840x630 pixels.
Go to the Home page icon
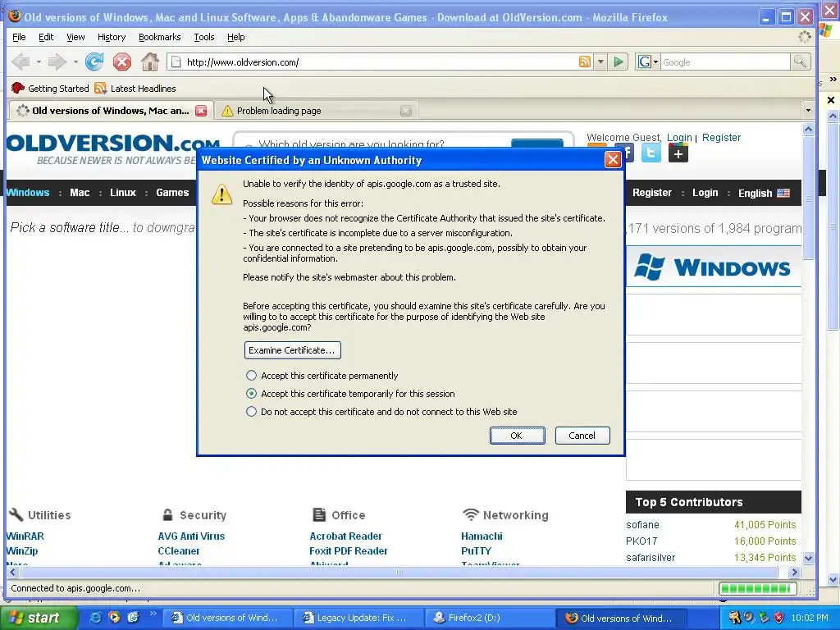[x=150, y=62]
